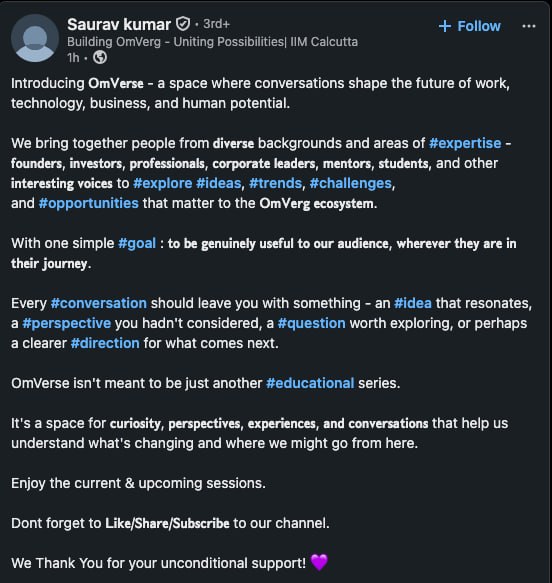Click the globe visibility icon
The width and height of the screenshot is (552, 583).
click(x=100, y=57)
